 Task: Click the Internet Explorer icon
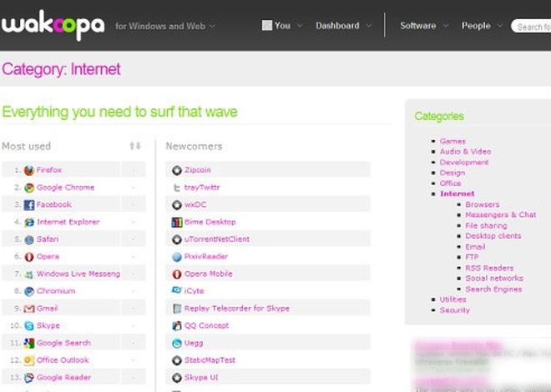click(x=29, y=222)
